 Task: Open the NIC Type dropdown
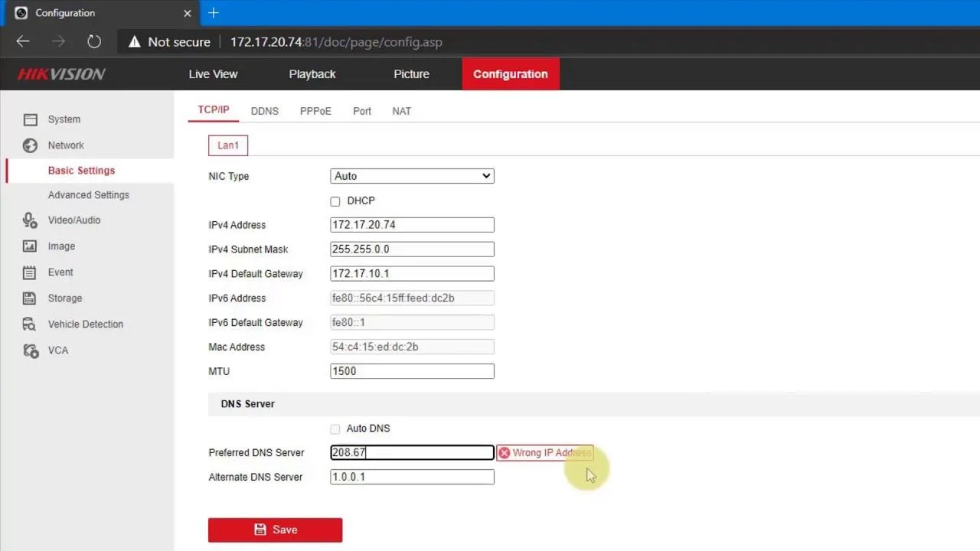point(412,176)
